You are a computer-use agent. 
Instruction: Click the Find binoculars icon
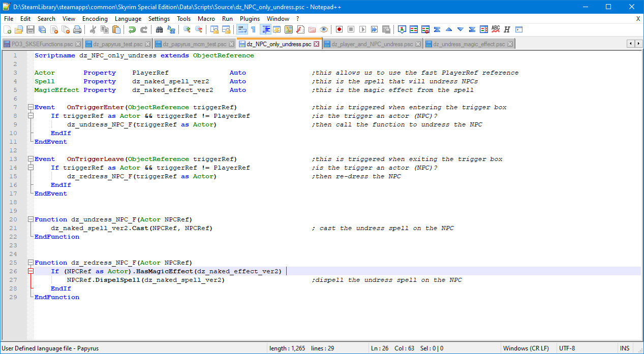pyautogui.click(x=159, y=29)
